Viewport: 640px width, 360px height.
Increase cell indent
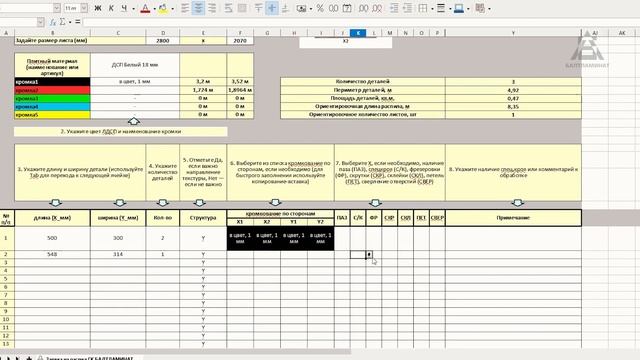point(394,8)
